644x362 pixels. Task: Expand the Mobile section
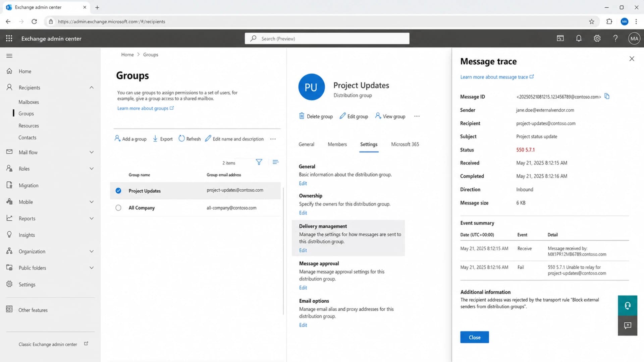click(x=92, y=202)
